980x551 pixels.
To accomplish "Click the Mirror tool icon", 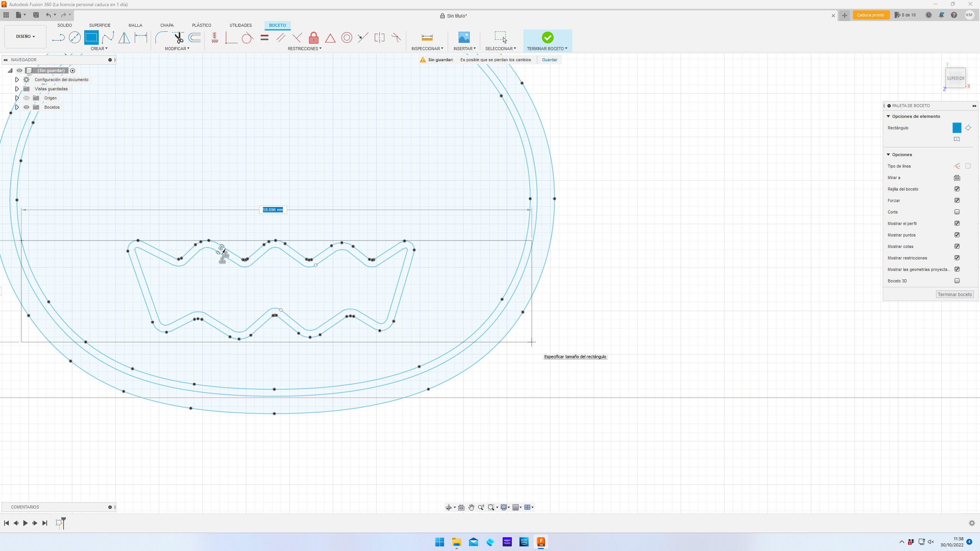I will 124,37.
